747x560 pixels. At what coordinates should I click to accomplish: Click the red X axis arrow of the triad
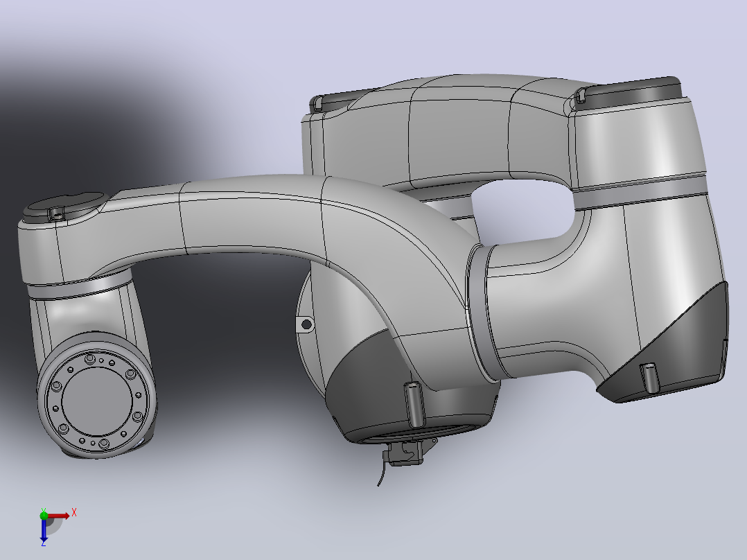[x=58, y=516]
